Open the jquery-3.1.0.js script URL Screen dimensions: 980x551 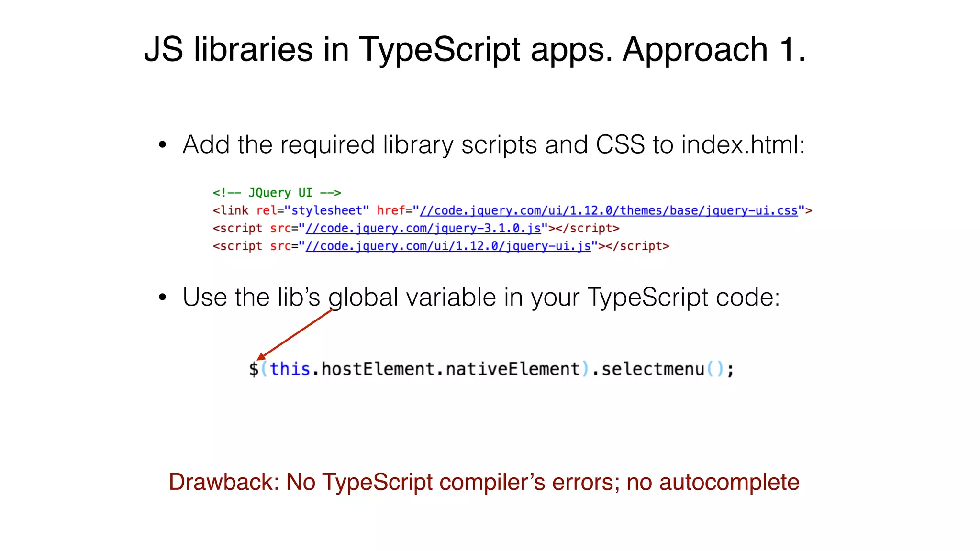[x=423, y=229]
